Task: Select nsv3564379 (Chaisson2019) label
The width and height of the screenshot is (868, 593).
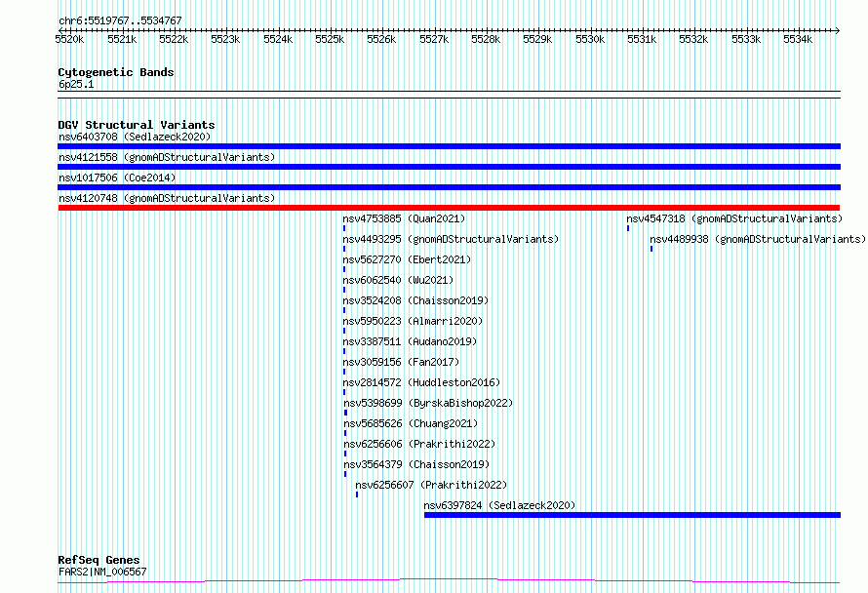Action: tap(416, 464)
